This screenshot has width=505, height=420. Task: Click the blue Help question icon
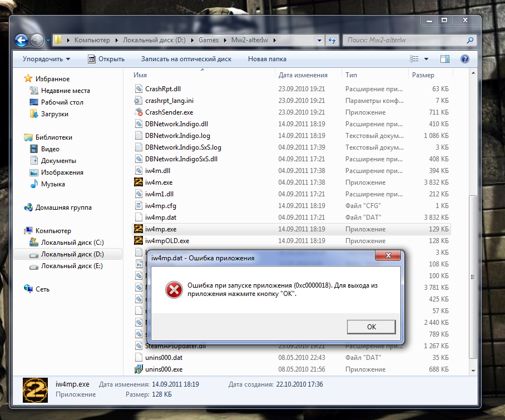[x=465, y=58]
